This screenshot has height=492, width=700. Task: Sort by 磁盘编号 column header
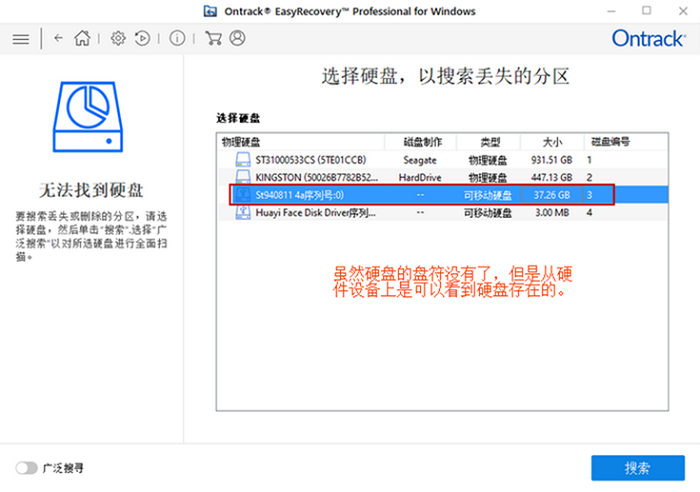pos(609,142)
